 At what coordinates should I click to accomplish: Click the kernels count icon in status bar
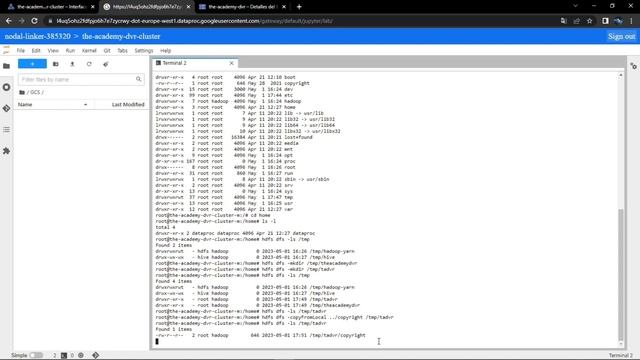coord(81,356)
